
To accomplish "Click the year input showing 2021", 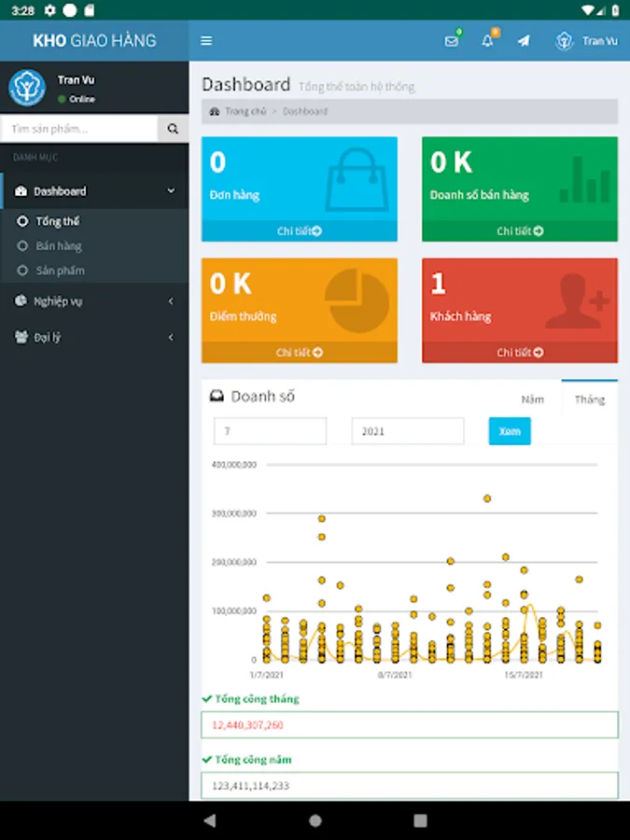I will (x=408, y=431).
